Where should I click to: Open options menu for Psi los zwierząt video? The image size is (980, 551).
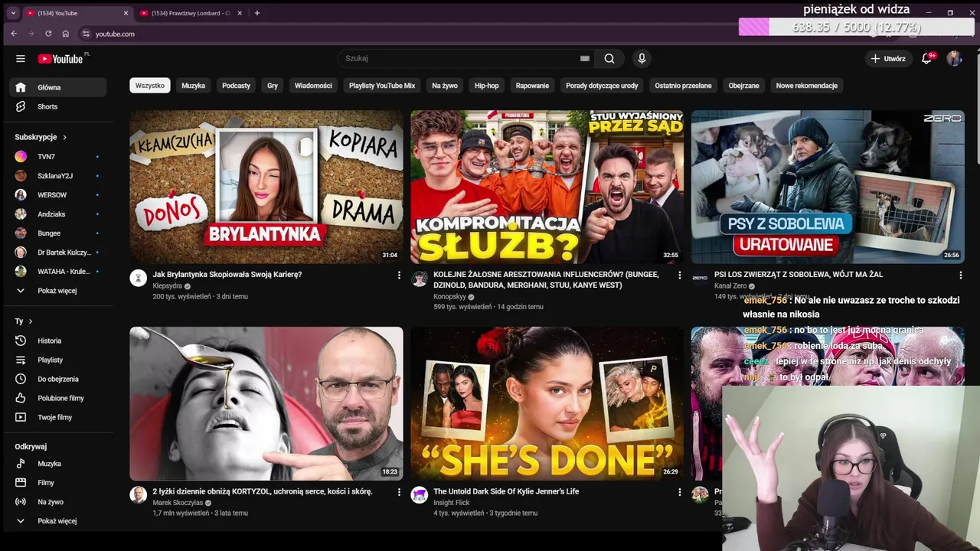click(x=960, y=275)
